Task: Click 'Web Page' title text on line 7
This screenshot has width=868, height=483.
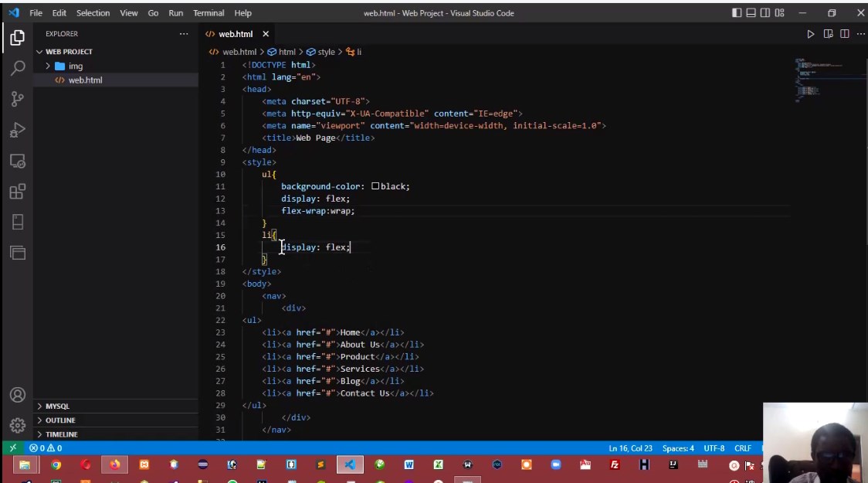Action: pos(316,138)
